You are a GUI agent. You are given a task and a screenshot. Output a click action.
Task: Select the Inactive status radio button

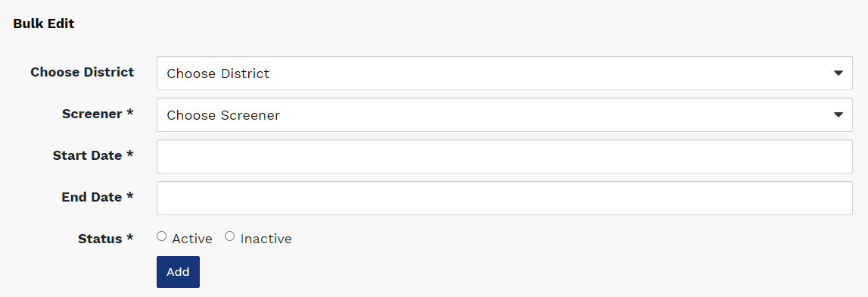(x=230, y=236)
